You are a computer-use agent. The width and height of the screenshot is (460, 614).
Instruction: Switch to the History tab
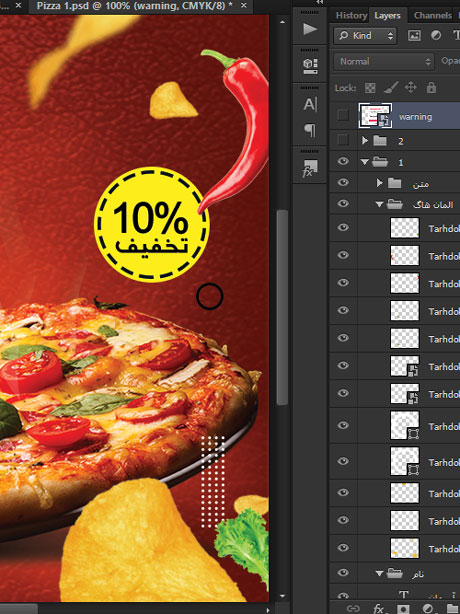point(351,16)
